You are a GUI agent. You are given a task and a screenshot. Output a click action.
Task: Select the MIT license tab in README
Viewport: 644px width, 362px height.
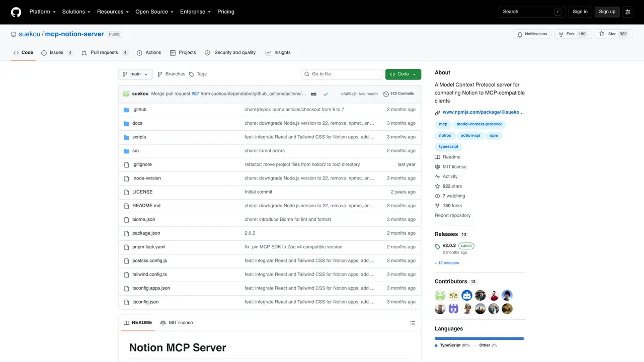pyautogui.click(x=177, y=323)
